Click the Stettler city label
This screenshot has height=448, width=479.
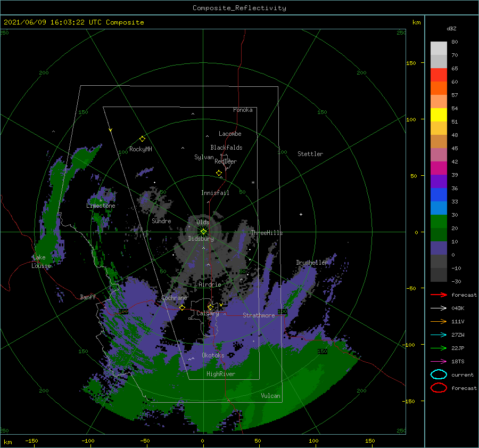310,154
